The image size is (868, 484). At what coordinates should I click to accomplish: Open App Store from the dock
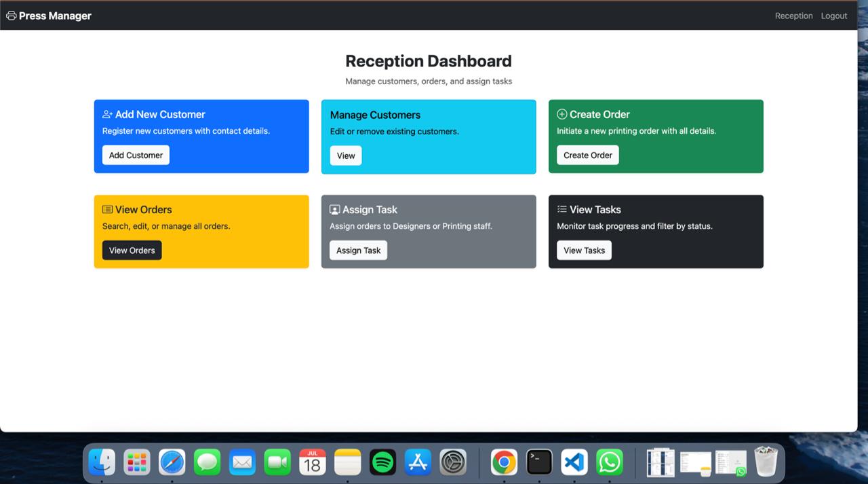click(x=418, y=462)
